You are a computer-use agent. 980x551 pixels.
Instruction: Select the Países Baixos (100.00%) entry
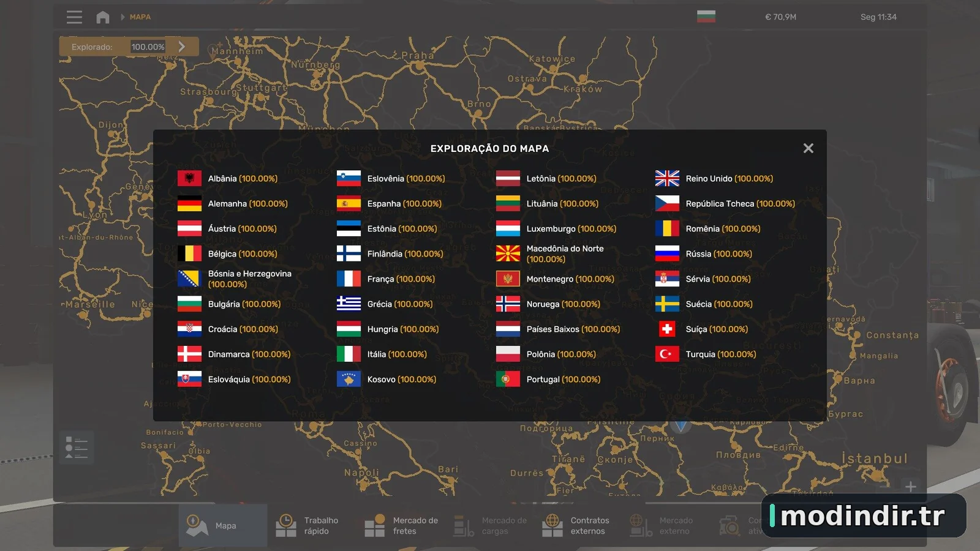point(573,329)
